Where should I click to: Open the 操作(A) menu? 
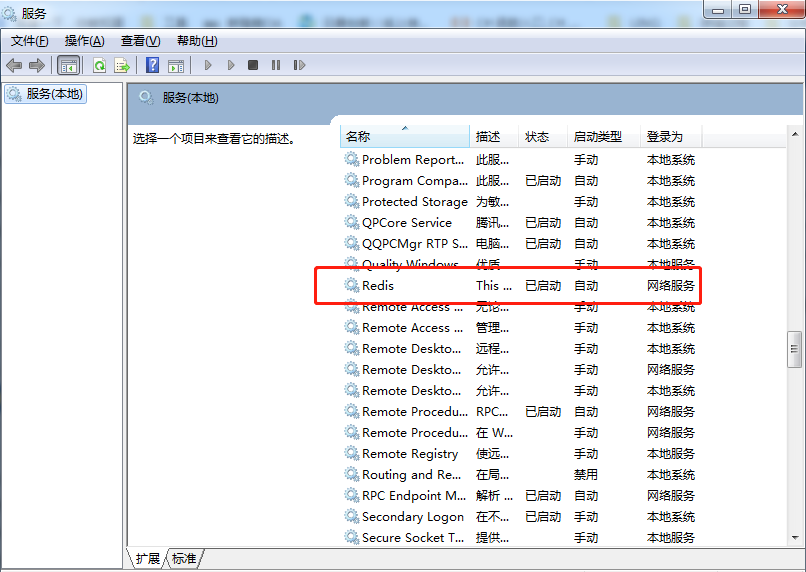click(x=85, y=41)
